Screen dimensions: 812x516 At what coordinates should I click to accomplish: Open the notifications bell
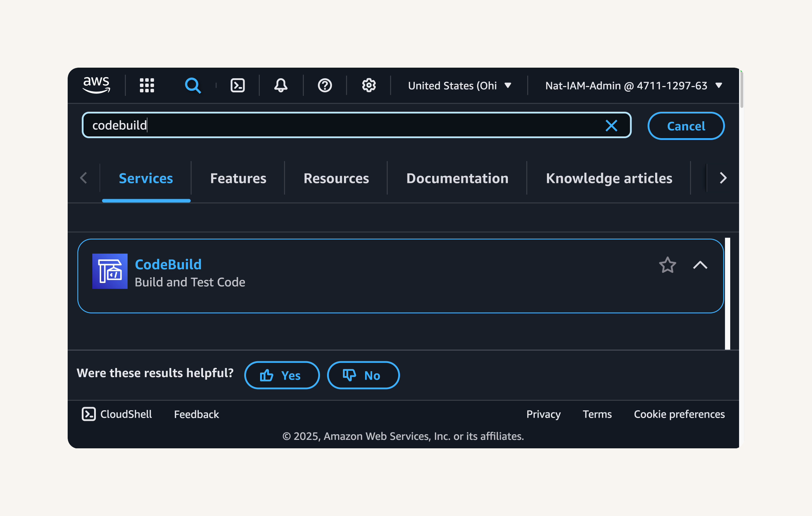pos(281,85)
